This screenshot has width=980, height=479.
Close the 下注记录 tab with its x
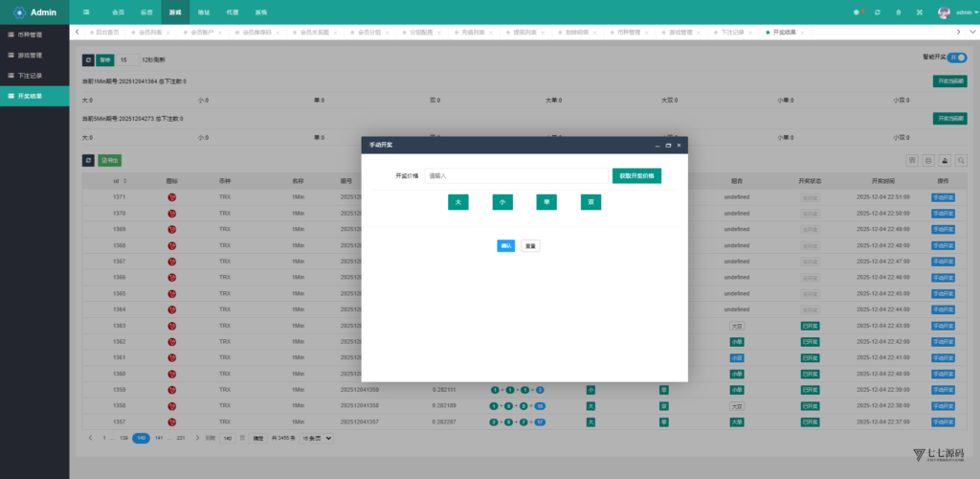pos(750,32)
